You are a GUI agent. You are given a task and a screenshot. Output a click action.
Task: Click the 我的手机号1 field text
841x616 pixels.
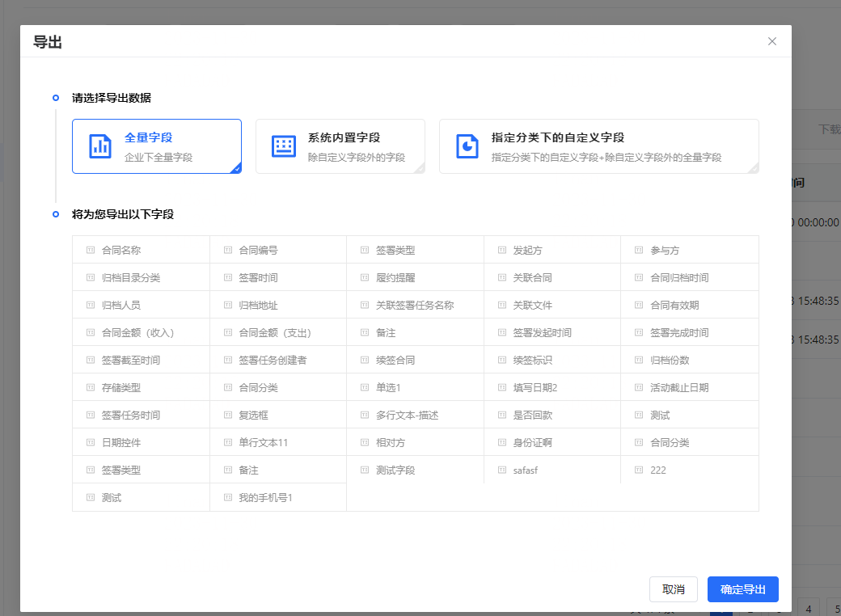[x=265, y=497]
